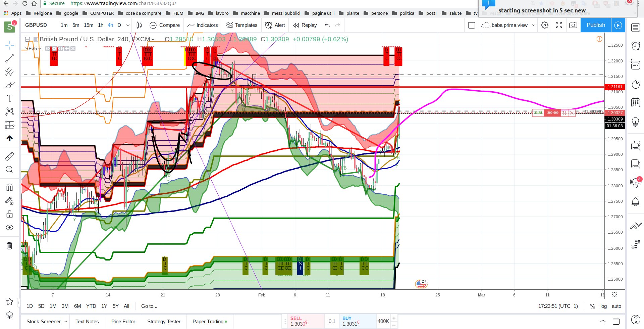This screenshot has width=644, height=329.
Task: Open the Pine Editor tab
Action: pyautogui.click(x=123, y=322)
